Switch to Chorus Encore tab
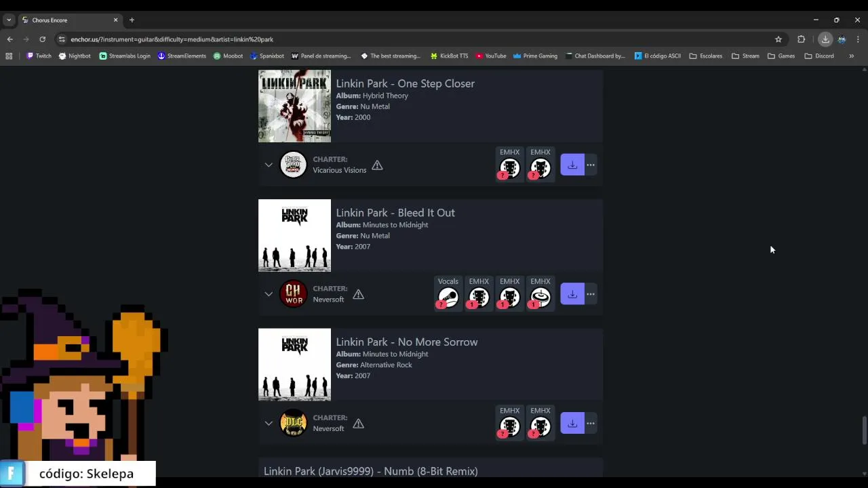Image resolution: width=868 pixels, height=488 pixels. [x=70, y=20]
